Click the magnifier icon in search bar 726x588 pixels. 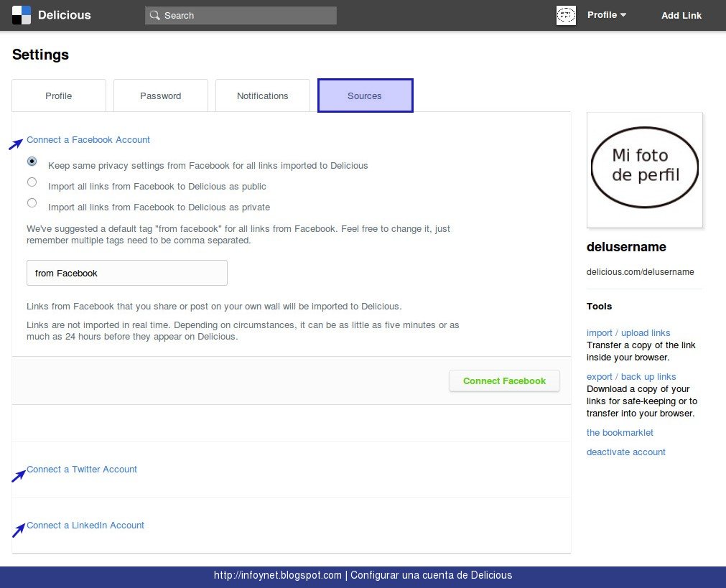[x=154, y=15]
